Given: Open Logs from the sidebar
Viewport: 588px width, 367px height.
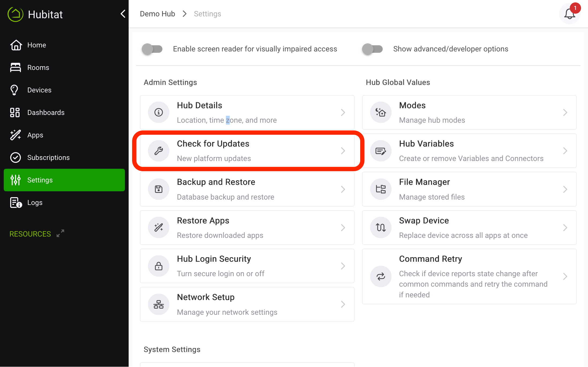Looking at the screenshot, I should click(64, 203).
